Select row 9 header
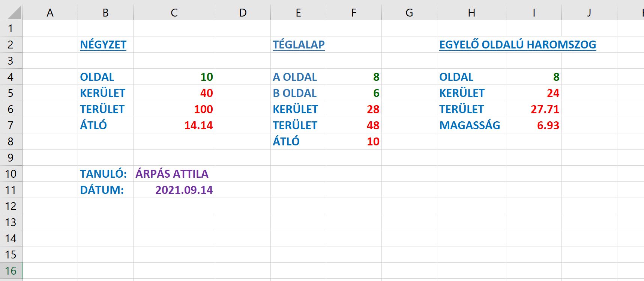This screenshot has width=644, height=281. tap(11, 157)
